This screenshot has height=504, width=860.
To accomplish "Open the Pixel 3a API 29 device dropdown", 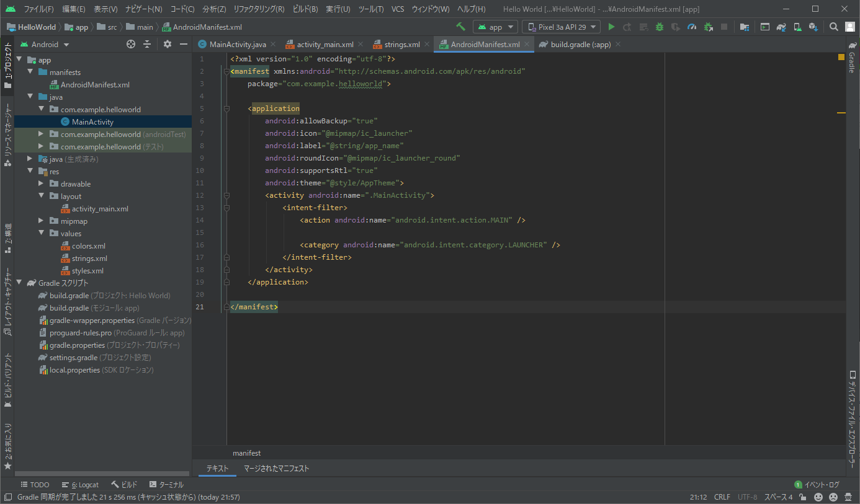I will click(562, 27).
